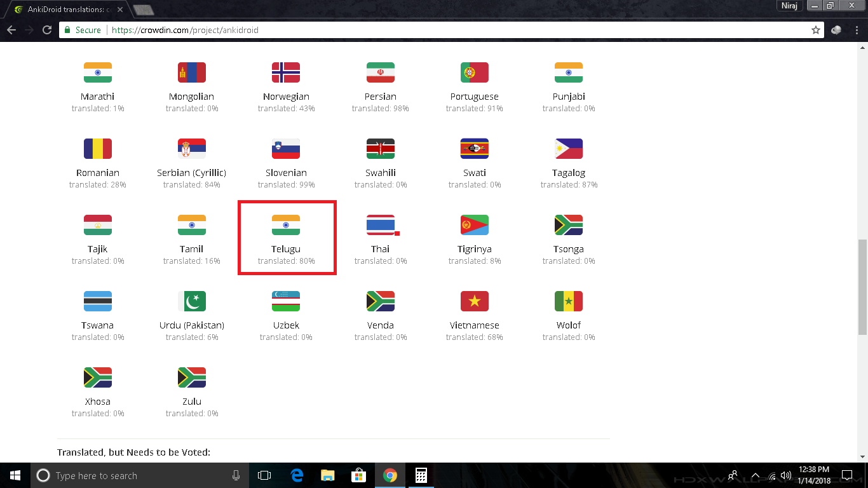
Task: Close the AnkiDroid translations tab
Action: click(120, 10)
